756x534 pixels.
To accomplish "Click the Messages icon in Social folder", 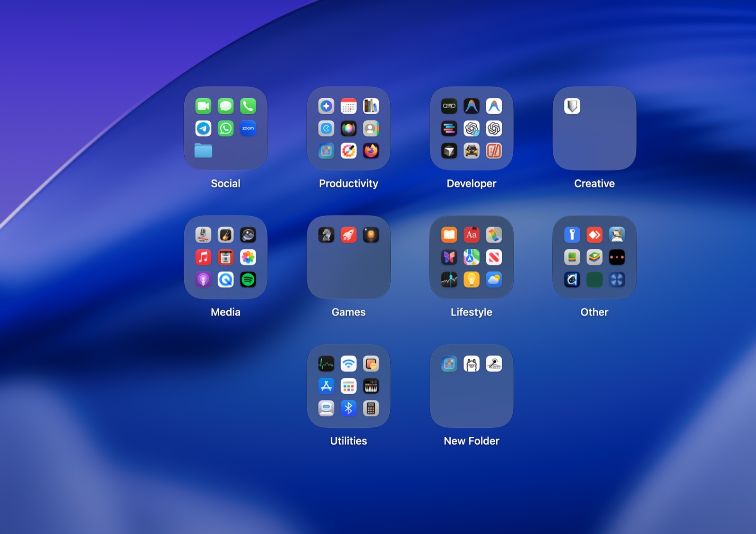I will pyautogui.click(x=226, y=106).
